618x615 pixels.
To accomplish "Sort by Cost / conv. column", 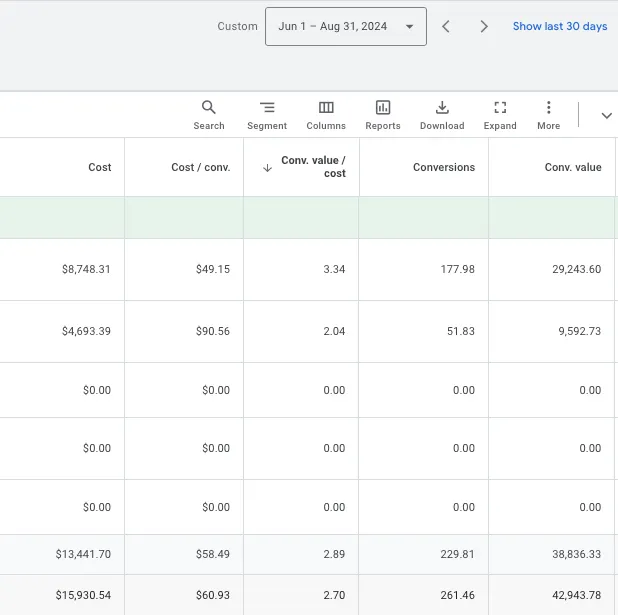I will [x=200, y=167].
